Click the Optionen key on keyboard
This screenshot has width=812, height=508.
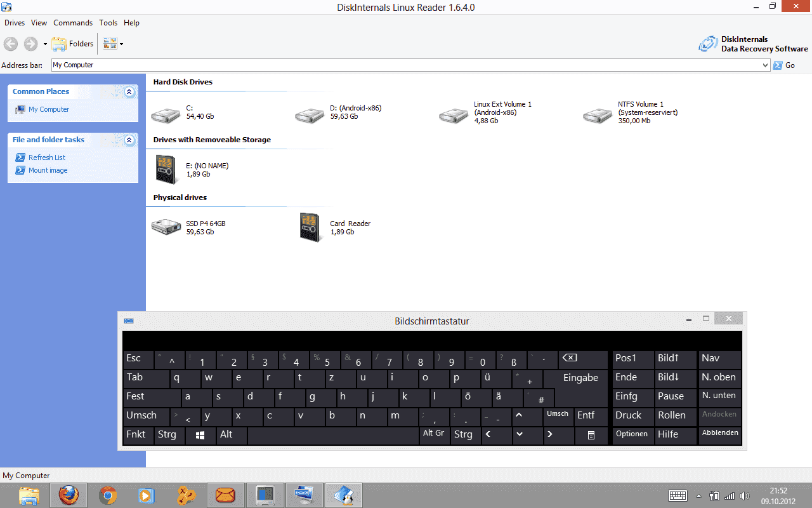[633, 436]
